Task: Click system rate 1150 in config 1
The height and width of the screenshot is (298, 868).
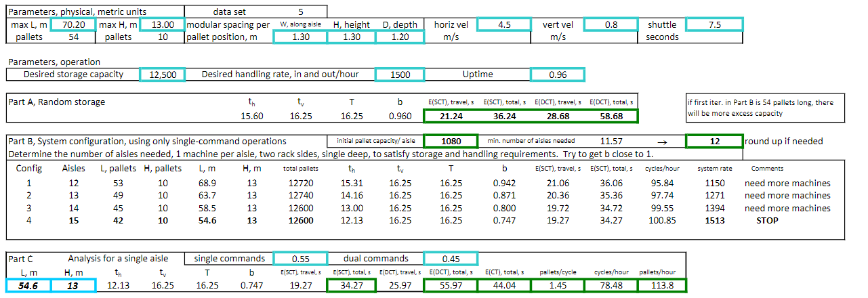Action: coord(714,183)
